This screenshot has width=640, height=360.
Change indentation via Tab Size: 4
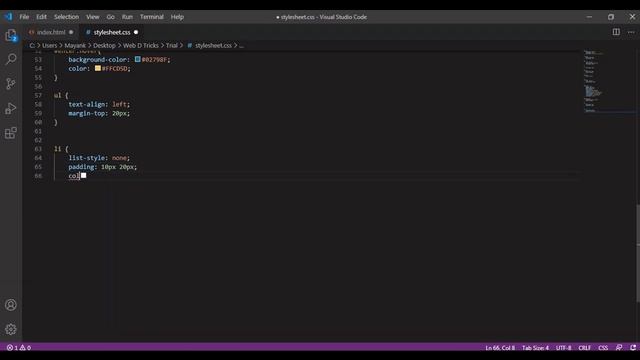pyautogui.click(x=535, y=348)
